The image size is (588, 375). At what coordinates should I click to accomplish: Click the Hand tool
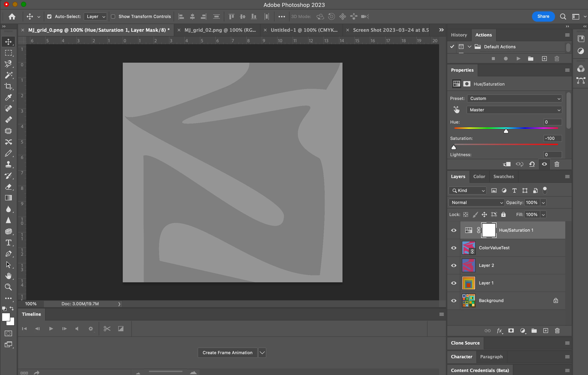point(8,276)
